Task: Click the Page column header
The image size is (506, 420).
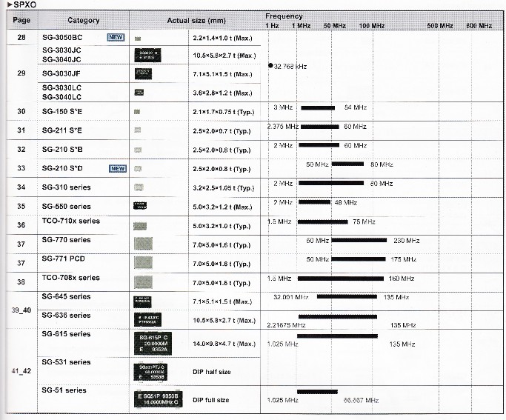Action: click(21, 20)
